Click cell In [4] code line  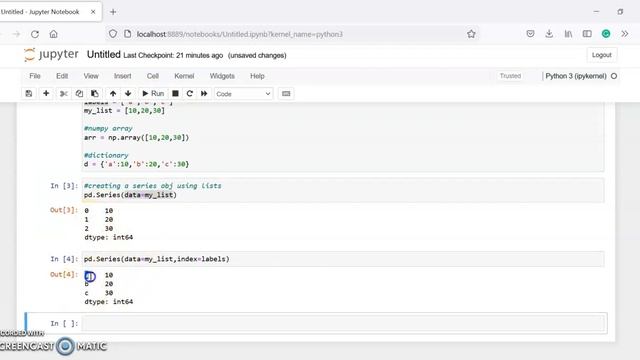tap(157, 259)
